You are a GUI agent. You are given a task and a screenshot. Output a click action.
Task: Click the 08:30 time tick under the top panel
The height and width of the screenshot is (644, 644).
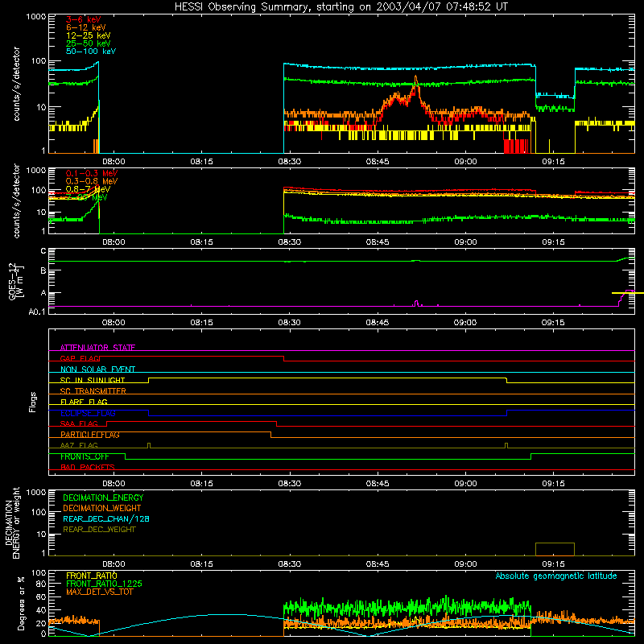click(x=289, y=162)
